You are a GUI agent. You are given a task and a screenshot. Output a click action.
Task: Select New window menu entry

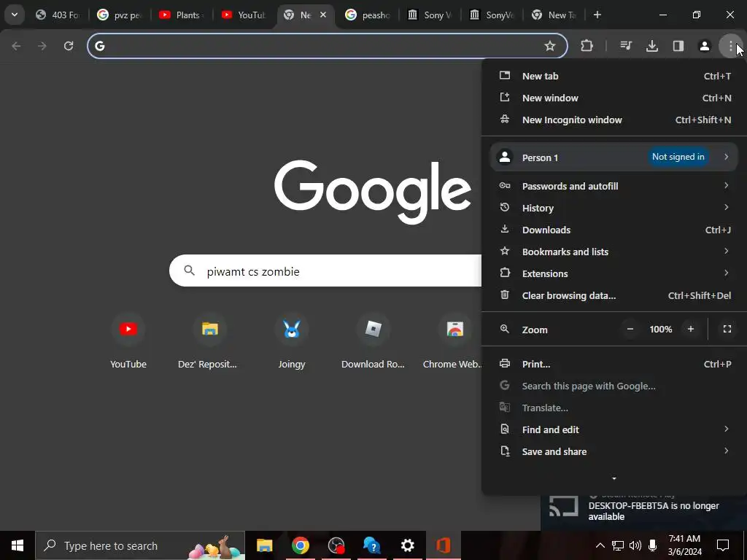tap(614, 98)
